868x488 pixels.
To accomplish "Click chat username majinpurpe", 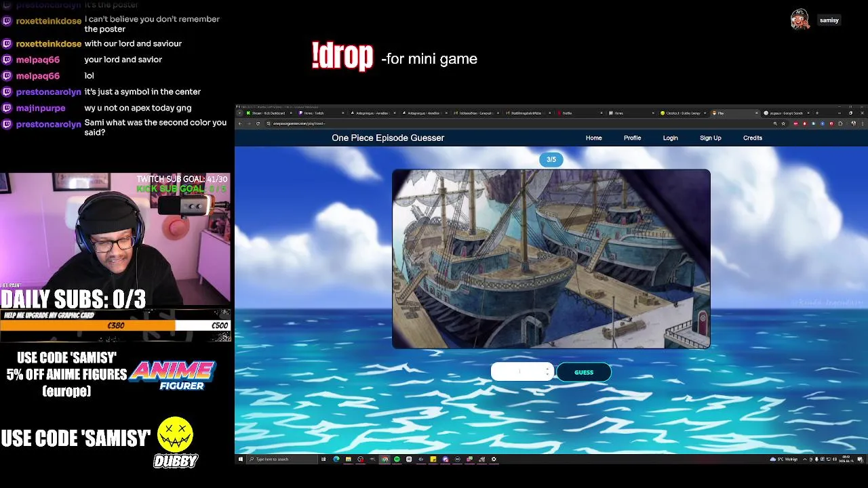I will (x=41, y=108).
